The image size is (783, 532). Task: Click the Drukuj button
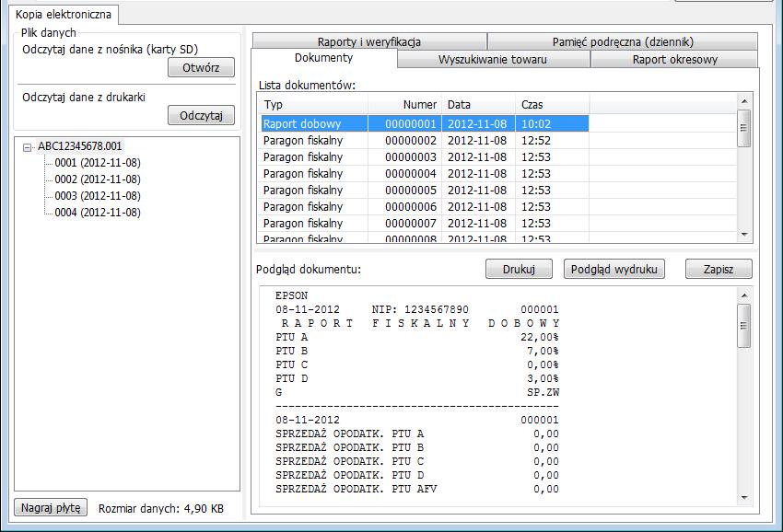pos(519,269)
